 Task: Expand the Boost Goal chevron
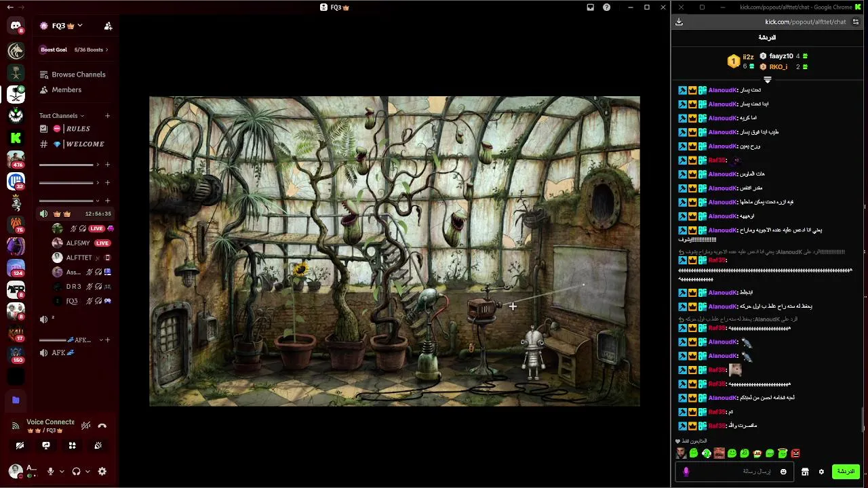click(107, 49)
